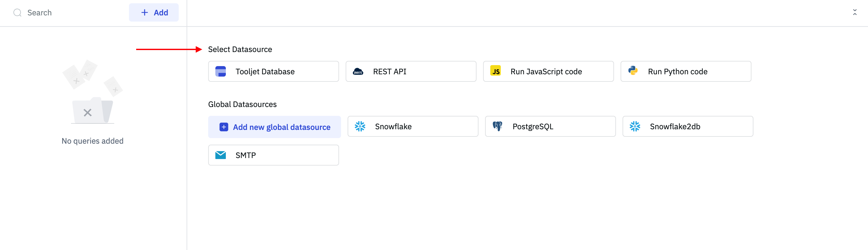868x250 pixels.
Task: Click the magnifier search icon
Action: pyautogui.click(x=17, y=13)
